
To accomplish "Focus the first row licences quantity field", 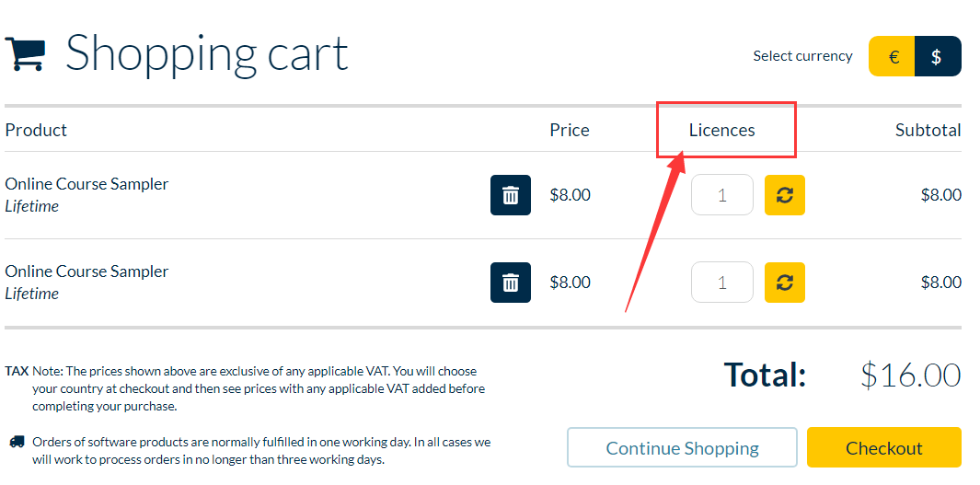I will pyautogui.click(x=722, y=195).
